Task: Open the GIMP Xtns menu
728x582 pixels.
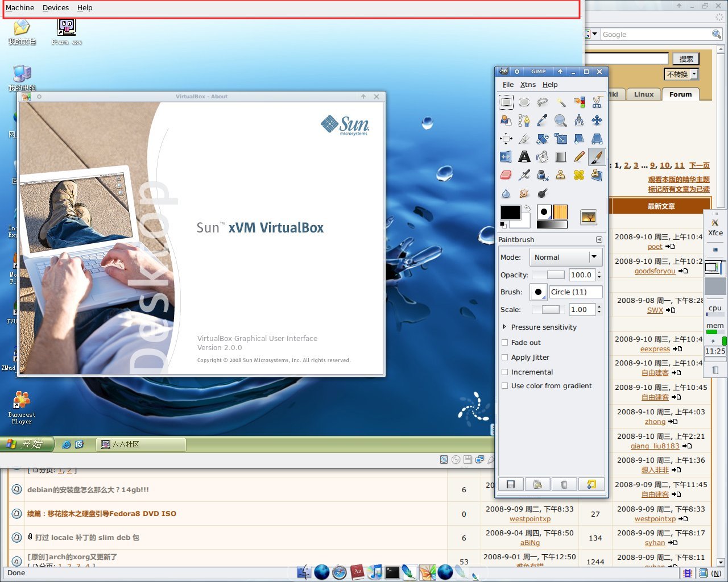Action: tap(528, 85)
